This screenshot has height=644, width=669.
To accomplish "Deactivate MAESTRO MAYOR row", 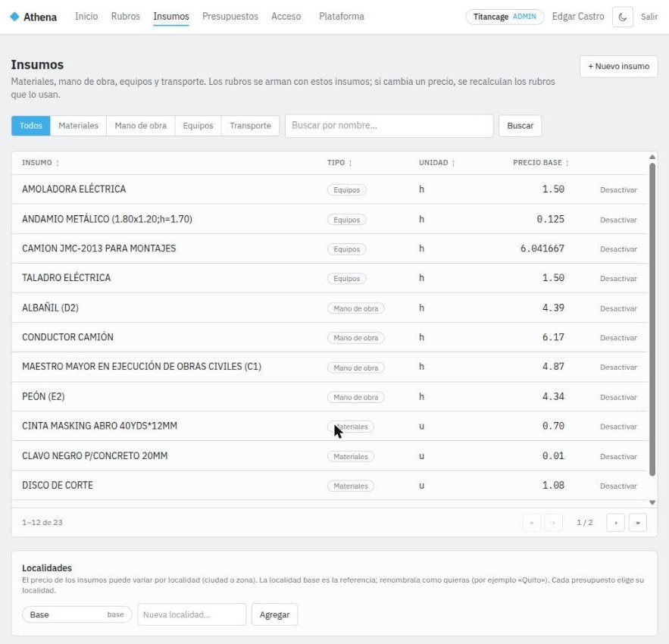I will click(x=618, y=367).
